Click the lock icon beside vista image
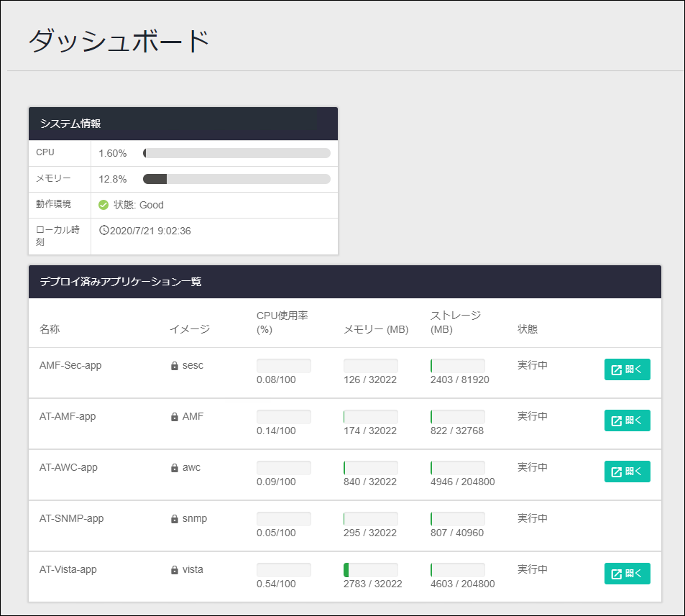The height and width of the screenshot is (616, 685). coord(175,570)
